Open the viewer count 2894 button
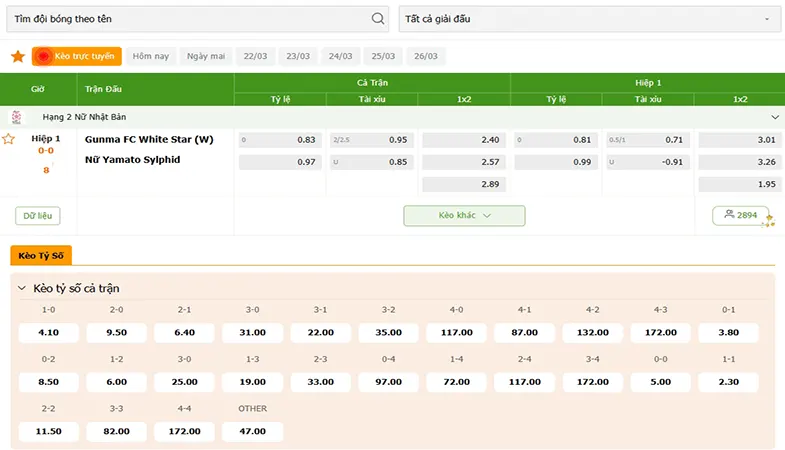 [740, 215]
